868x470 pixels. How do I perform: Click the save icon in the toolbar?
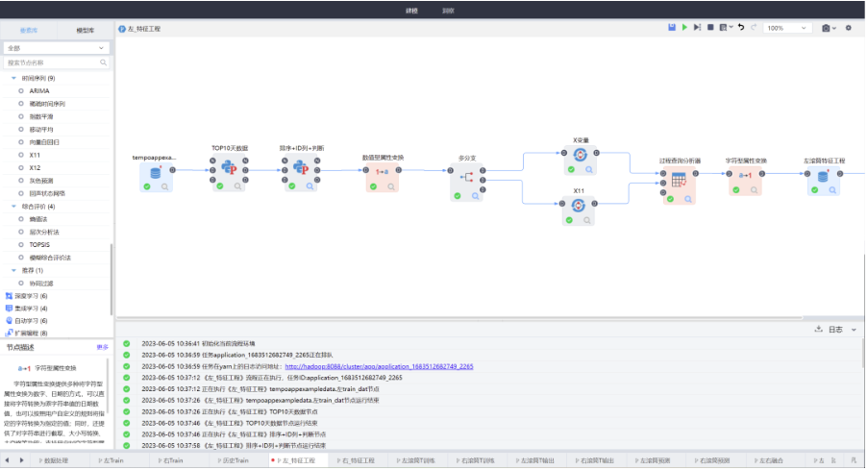[x=671, y=28]
